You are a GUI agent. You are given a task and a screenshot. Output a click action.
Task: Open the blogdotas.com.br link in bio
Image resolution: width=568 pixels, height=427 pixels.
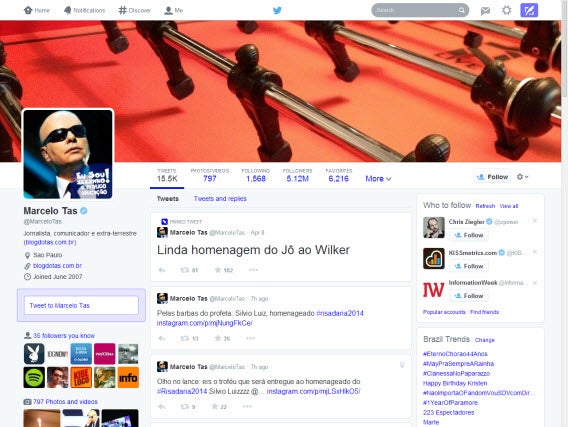(50, 242)
